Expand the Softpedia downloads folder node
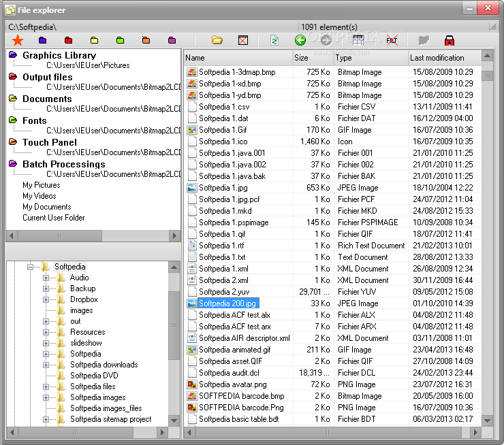This screenshot has width=504, height=445. [46, 365]
